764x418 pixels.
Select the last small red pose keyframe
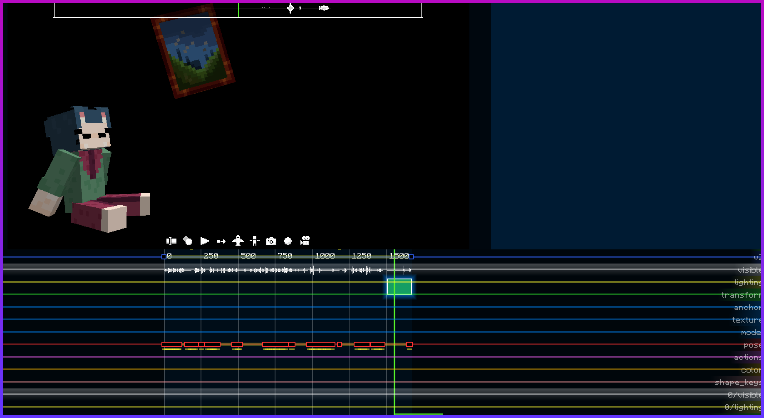409,344
